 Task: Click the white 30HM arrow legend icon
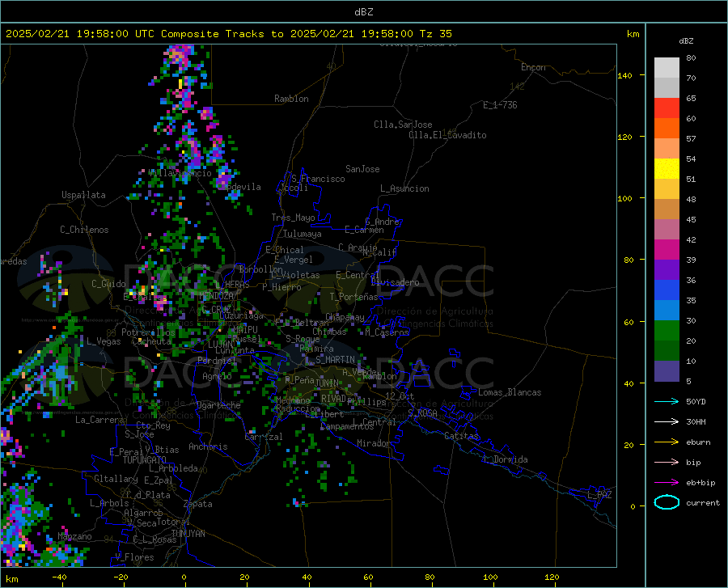(667, 421)
